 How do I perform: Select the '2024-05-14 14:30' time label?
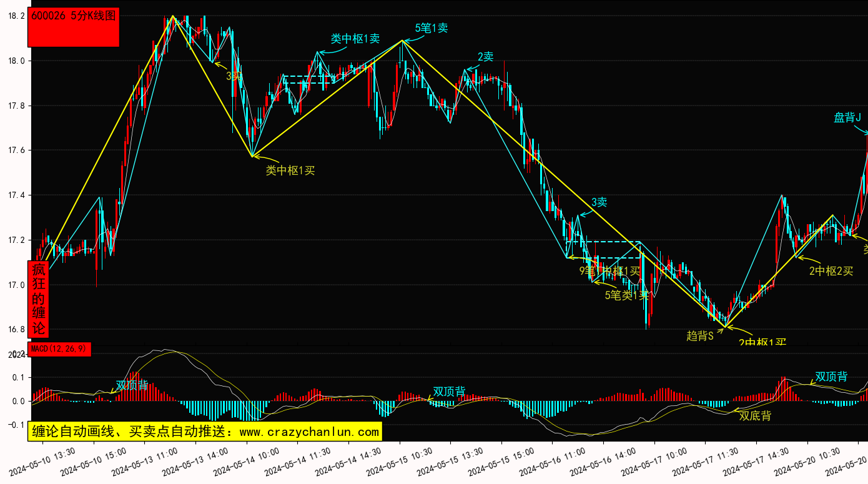(x=348, y=462)
